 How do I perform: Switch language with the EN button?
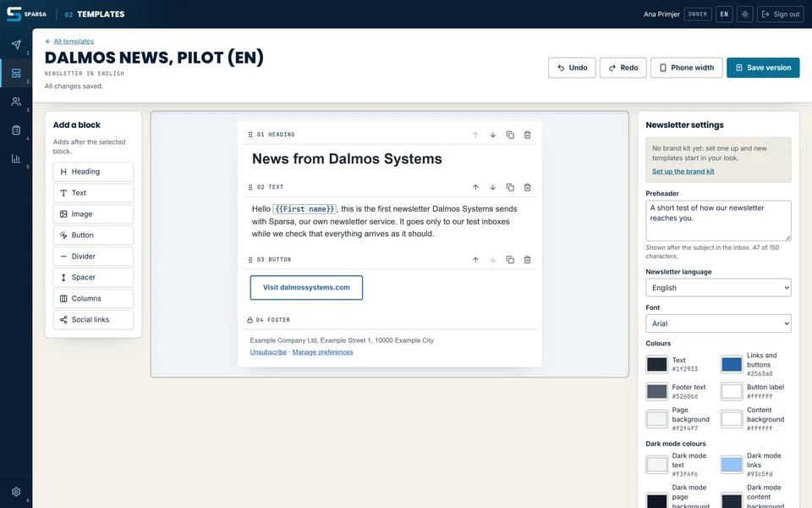(724, 14)
